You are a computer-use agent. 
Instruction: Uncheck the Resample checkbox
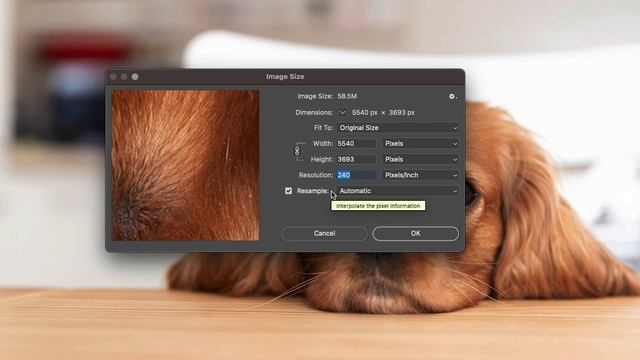[x=289, y=191]
